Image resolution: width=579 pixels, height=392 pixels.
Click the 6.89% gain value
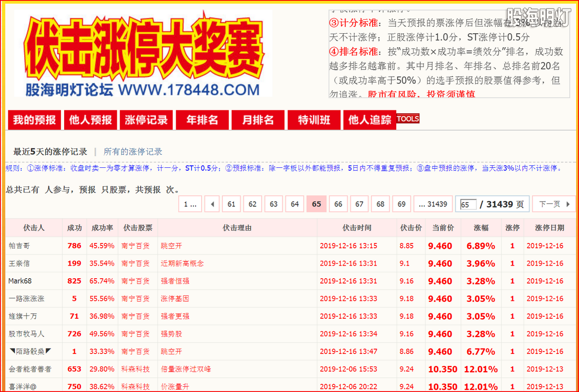(x=481, y=246)
